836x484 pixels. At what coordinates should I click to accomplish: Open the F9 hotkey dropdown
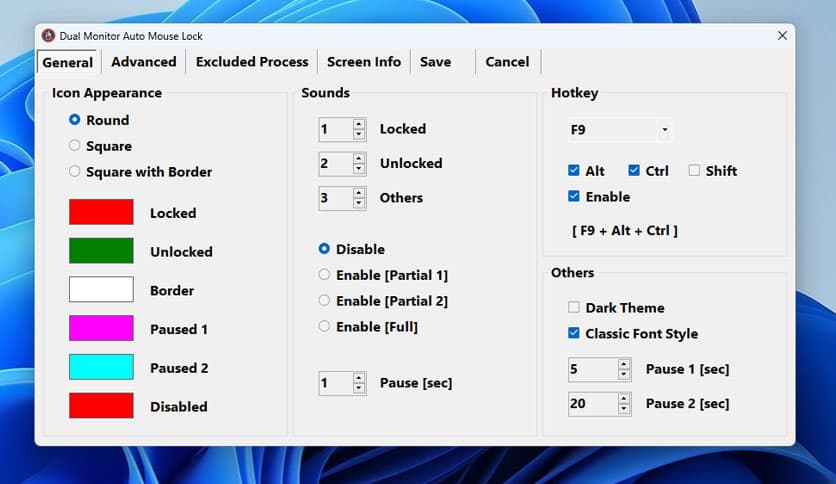[x=664, y=130]
